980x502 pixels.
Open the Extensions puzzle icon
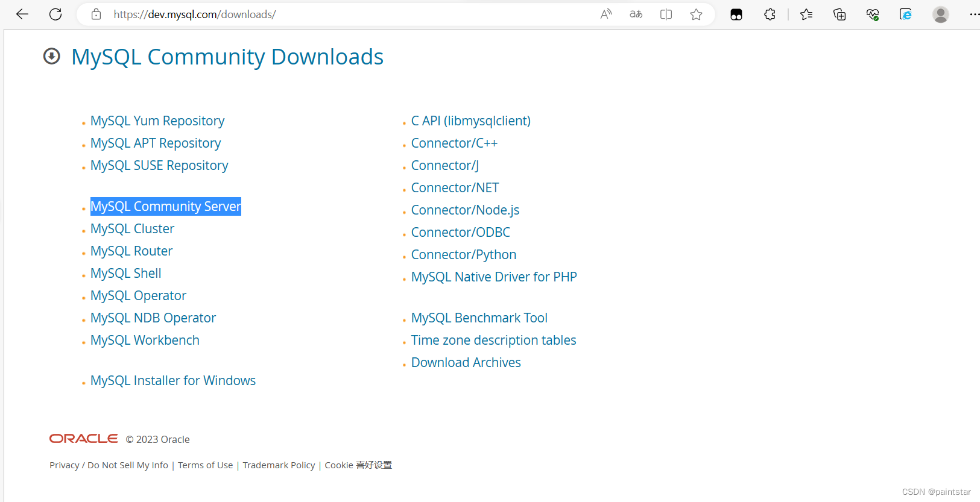[x=770, y=14]
